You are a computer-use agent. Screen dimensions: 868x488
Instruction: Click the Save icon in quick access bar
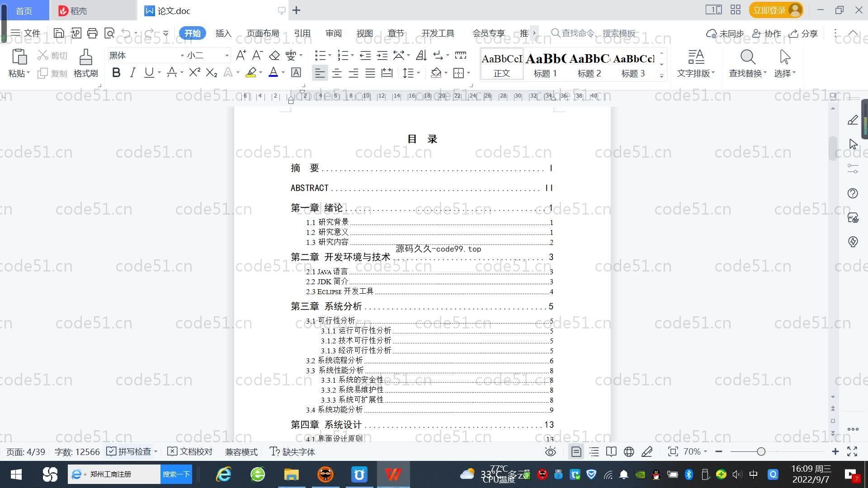click(x=59, y=33)
